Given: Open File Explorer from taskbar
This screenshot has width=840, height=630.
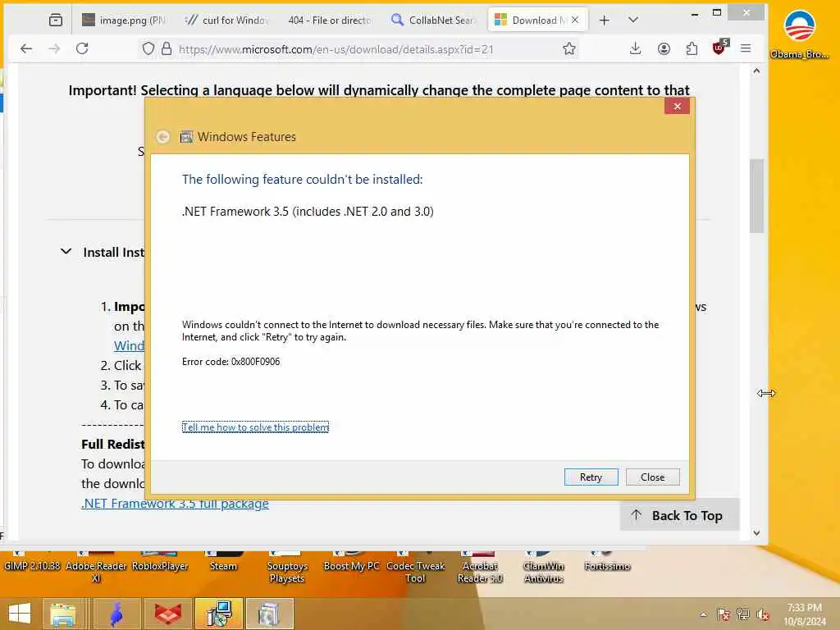Looking at the screenshot, I should 62,614.
